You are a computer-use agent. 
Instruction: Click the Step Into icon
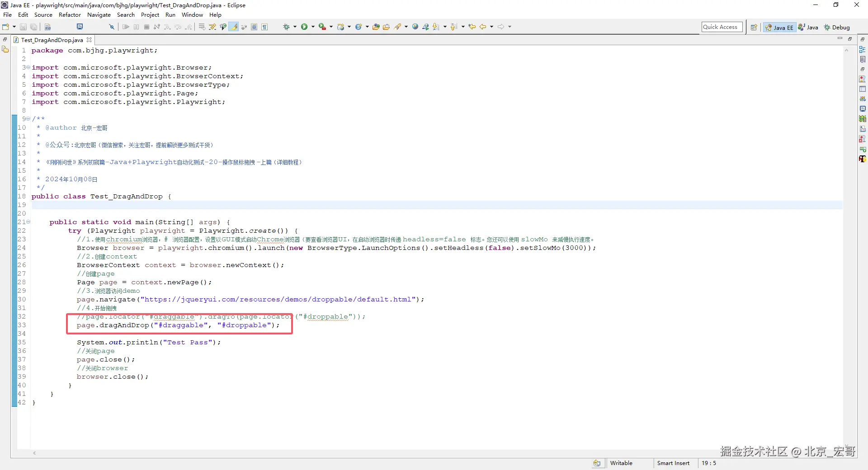pyautogui.click(x=167, y=27)
